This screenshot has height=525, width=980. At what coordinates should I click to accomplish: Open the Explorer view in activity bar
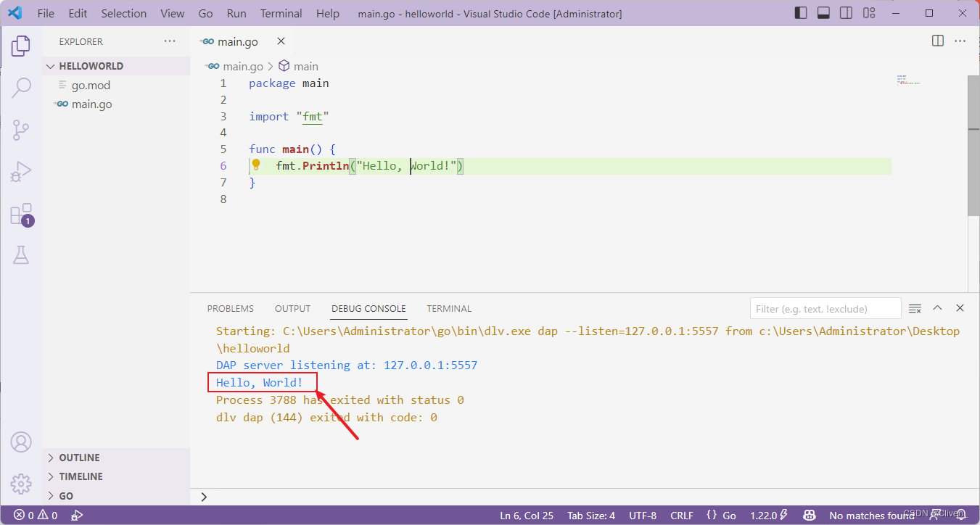coord(21,46)
